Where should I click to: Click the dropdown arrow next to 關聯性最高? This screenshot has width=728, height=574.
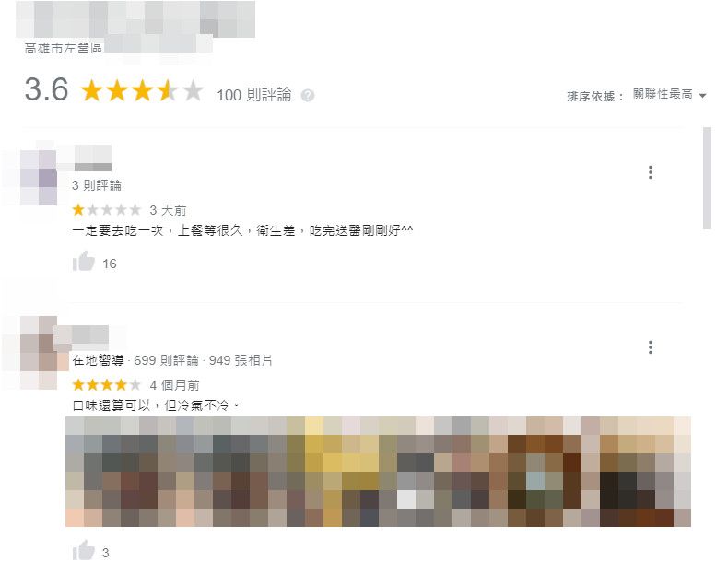click(702, 96)
